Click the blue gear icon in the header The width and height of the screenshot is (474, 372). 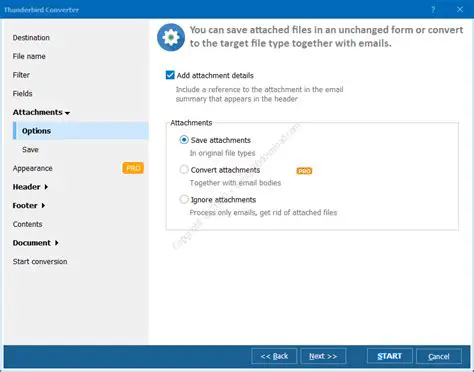[171, 37]
